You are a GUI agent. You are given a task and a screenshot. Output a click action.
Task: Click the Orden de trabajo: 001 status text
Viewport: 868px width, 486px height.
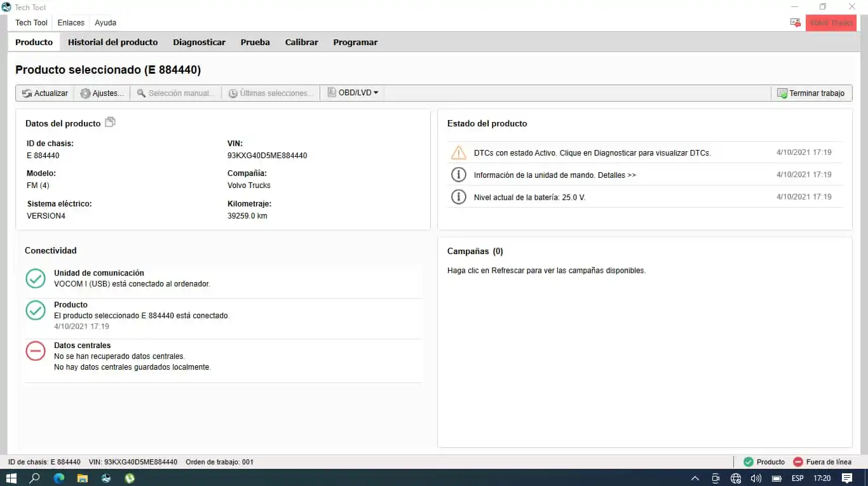219,462
